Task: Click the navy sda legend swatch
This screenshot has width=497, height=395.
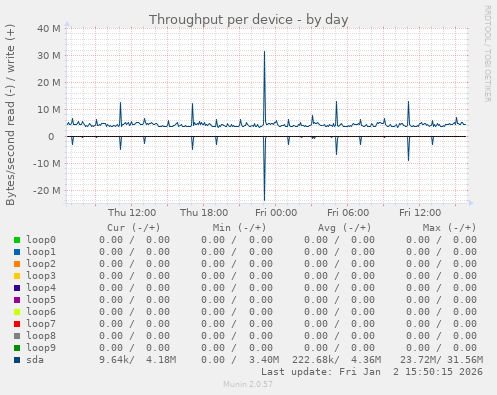Action: [x=17, y=360]
